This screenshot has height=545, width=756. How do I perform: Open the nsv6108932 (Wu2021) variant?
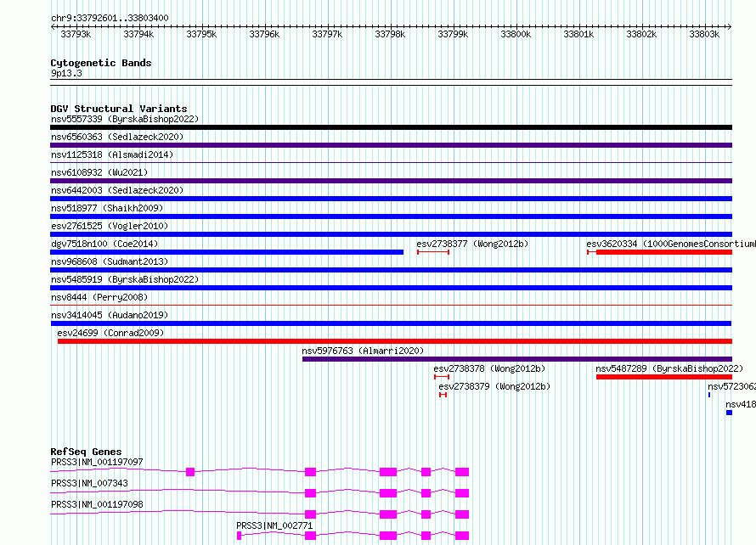coord(99,172)
